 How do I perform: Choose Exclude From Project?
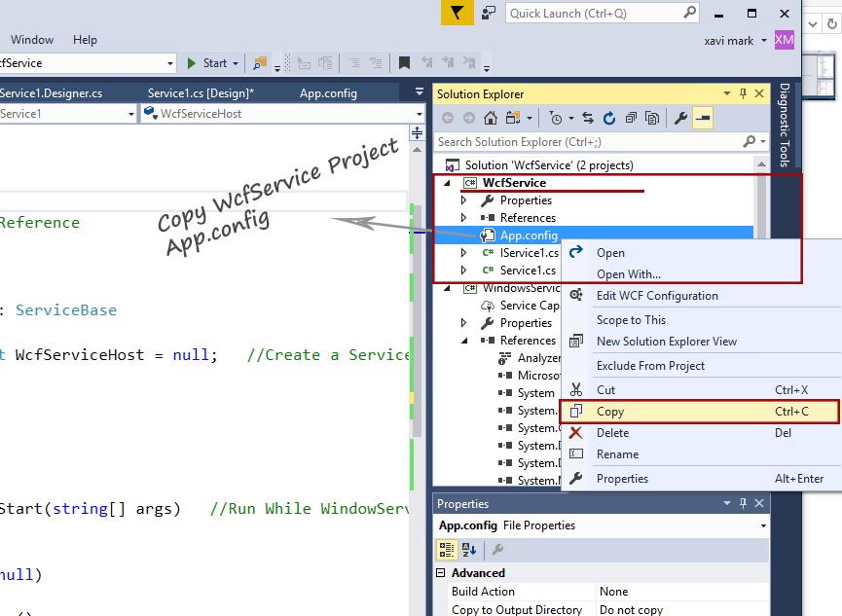tap(650, 365)
